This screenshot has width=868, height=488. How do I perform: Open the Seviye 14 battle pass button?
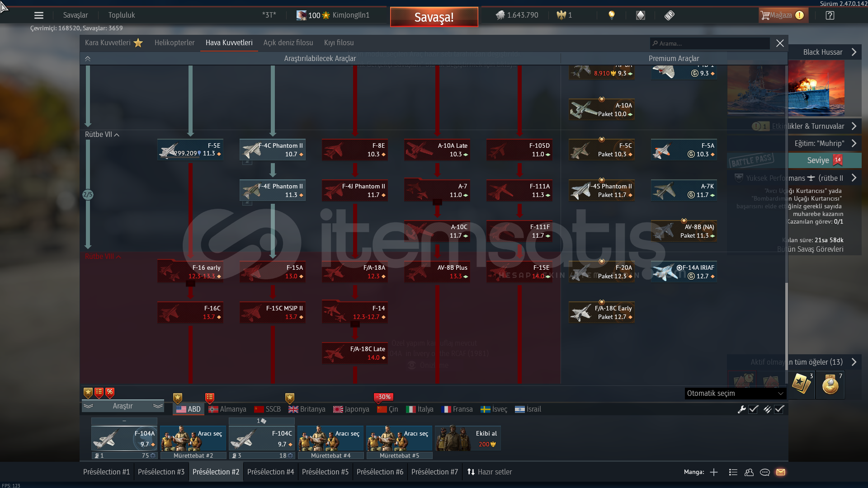(825, 160)
